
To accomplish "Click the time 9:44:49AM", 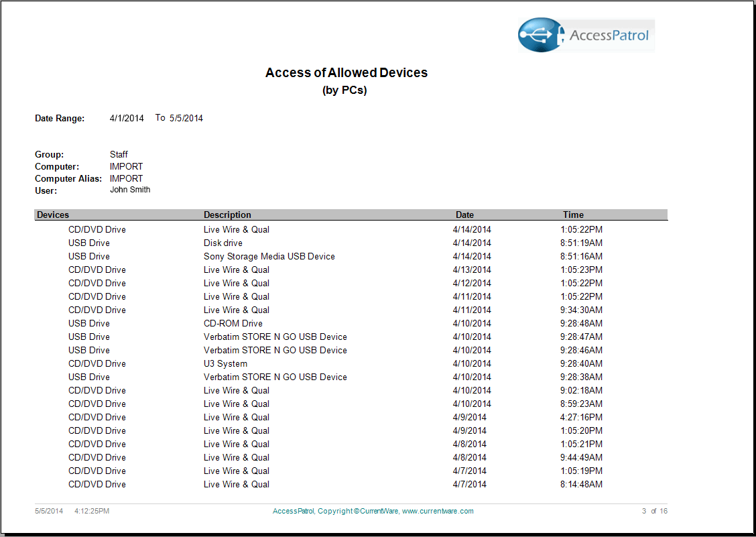I will tap(581, 457).
